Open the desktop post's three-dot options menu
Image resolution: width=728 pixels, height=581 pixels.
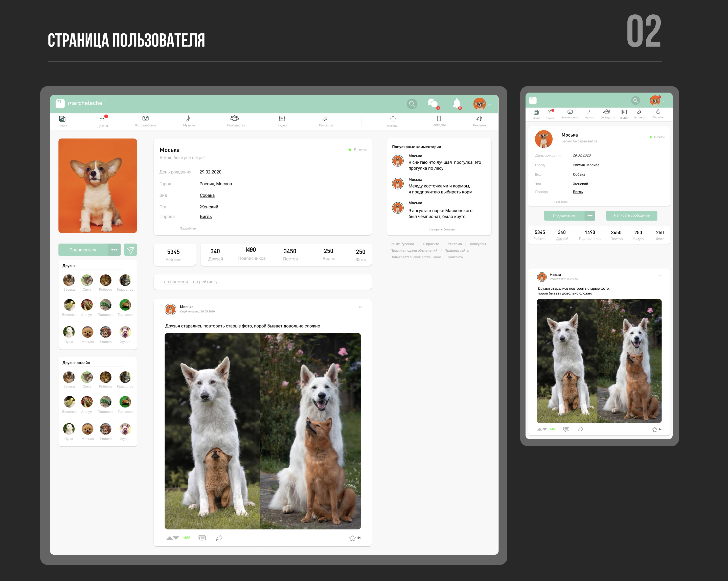click(x=361, y=307)
